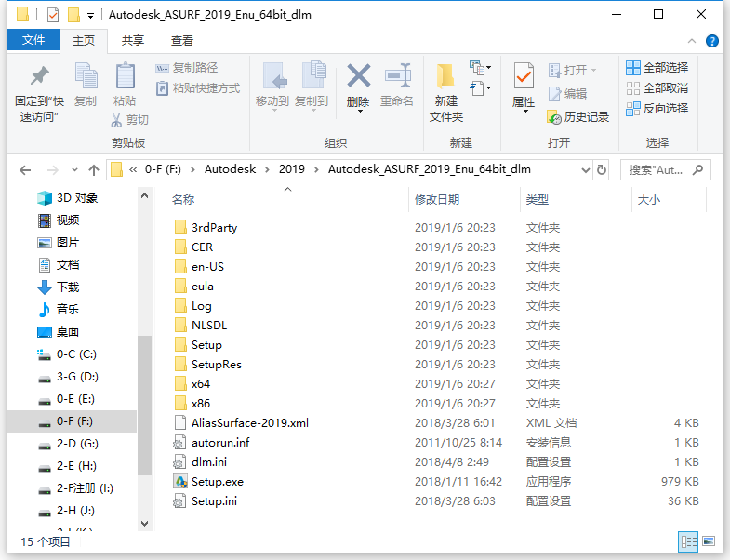The width and height of the screenshot is (730, 560).
Task: Open the File tab
Action: [x=33, y=40]
